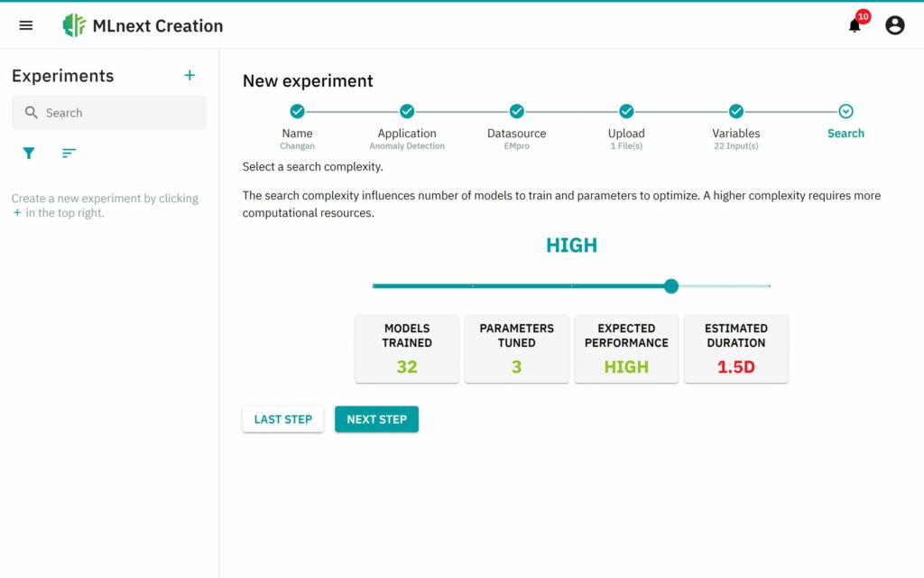Select the completed Name step checkmark
924x578 pixels.
click(297, 110)
